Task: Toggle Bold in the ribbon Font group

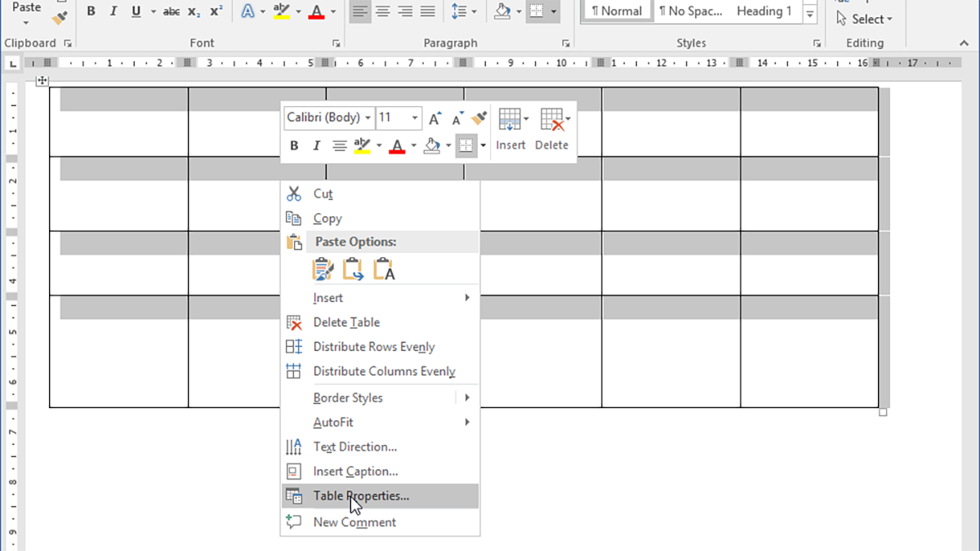Action: 91,11
